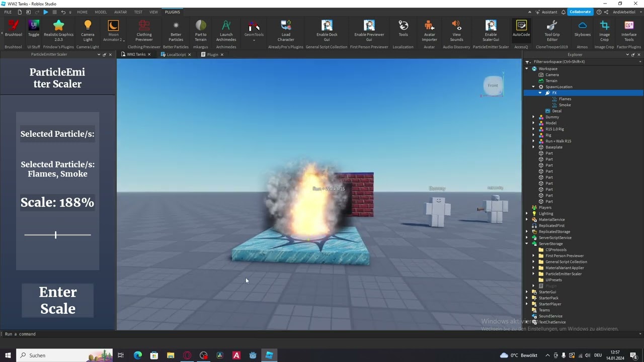Screen dimensions: 644x362
Task: Open the Avatar Importer
Action: click(x=429, y=31)
